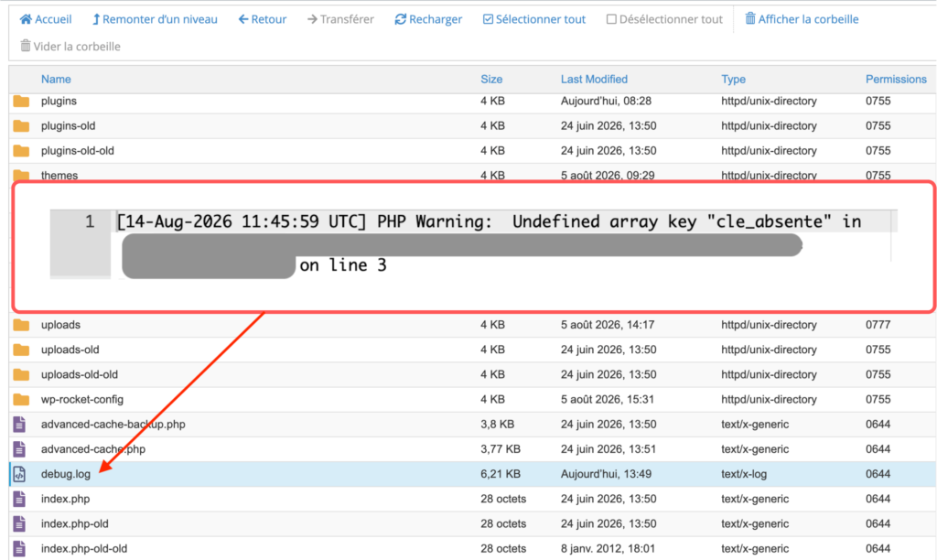937x560 pixels.
Task: Select the themes folder name
Action: point(59,175)
